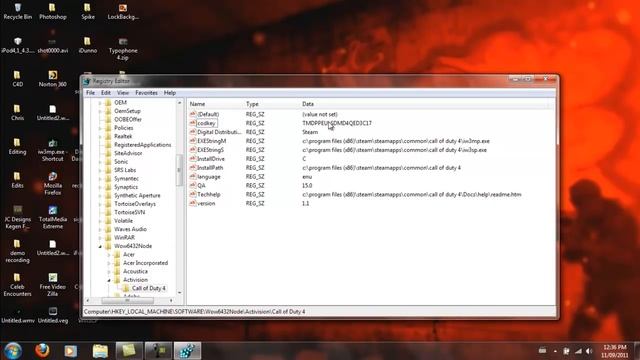This screenshot has height=360, width=640.
Task: Select the Waves Audio key
Action: click(x=130, y=229)
